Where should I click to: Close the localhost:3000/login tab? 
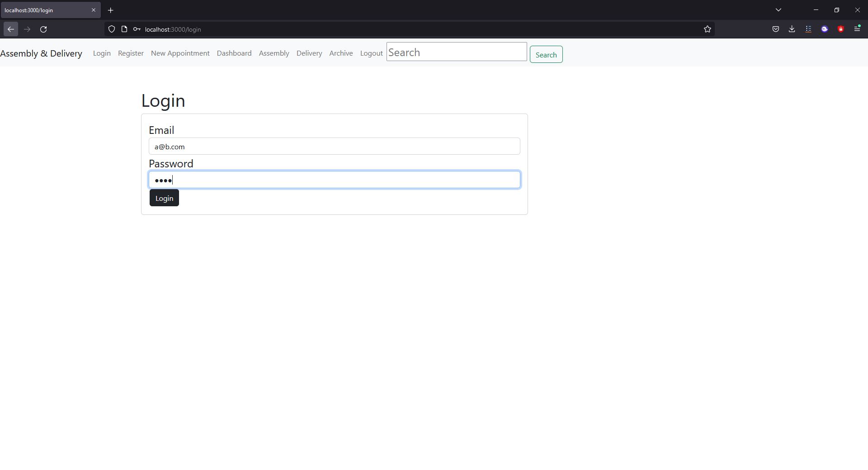pos(94,10)
